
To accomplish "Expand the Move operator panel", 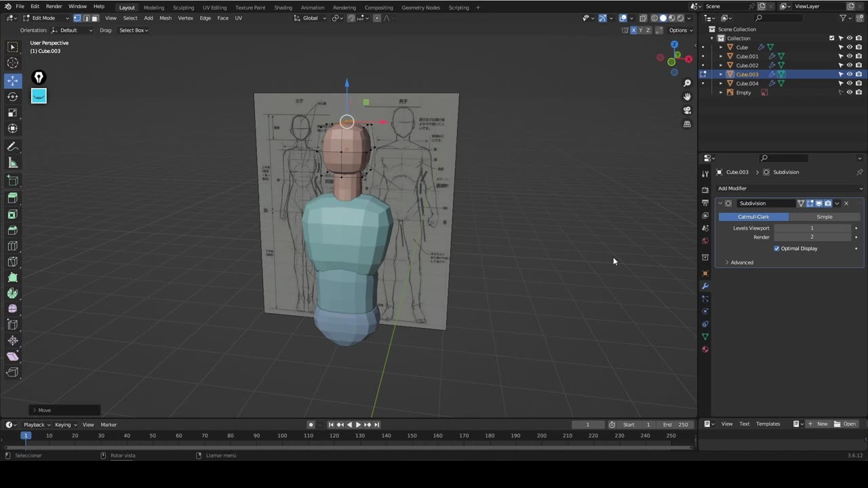I will tap(65, 410).
